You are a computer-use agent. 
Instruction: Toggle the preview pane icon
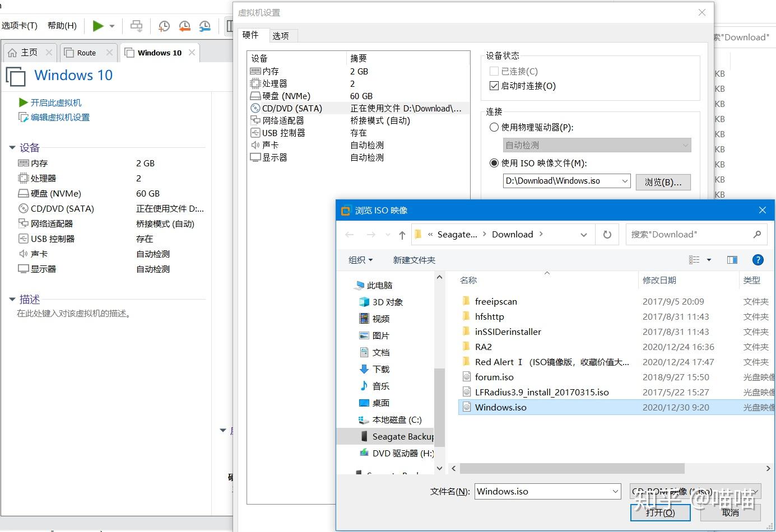[x=732, y=260]
